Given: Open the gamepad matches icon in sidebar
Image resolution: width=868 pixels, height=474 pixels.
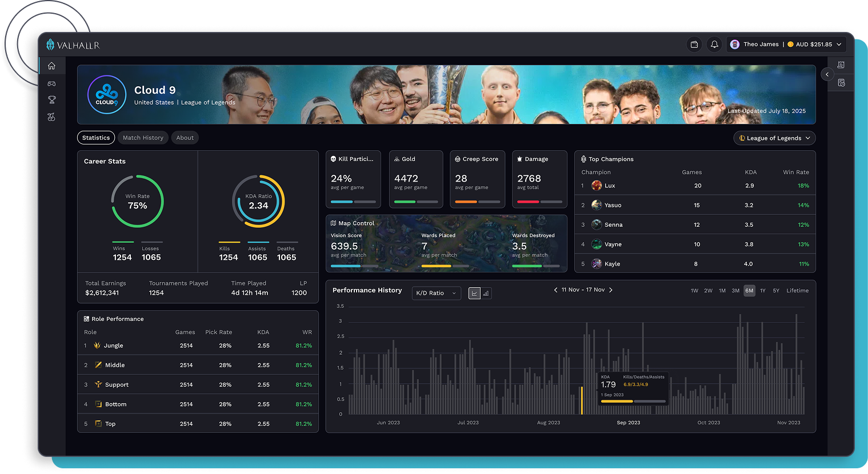Looking at the screenshot, I should [51, 82].
